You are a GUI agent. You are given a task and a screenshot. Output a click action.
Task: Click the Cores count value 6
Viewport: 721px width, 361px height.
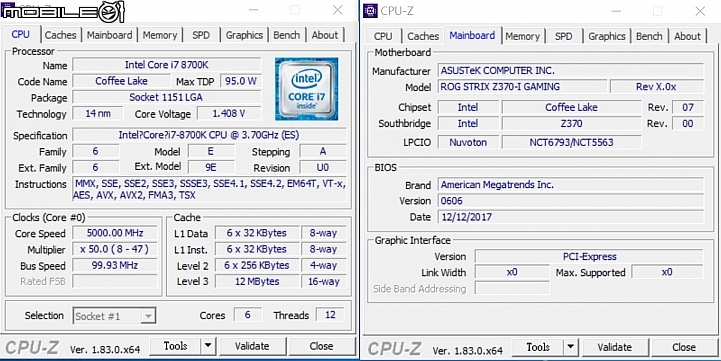pos(247,315)
